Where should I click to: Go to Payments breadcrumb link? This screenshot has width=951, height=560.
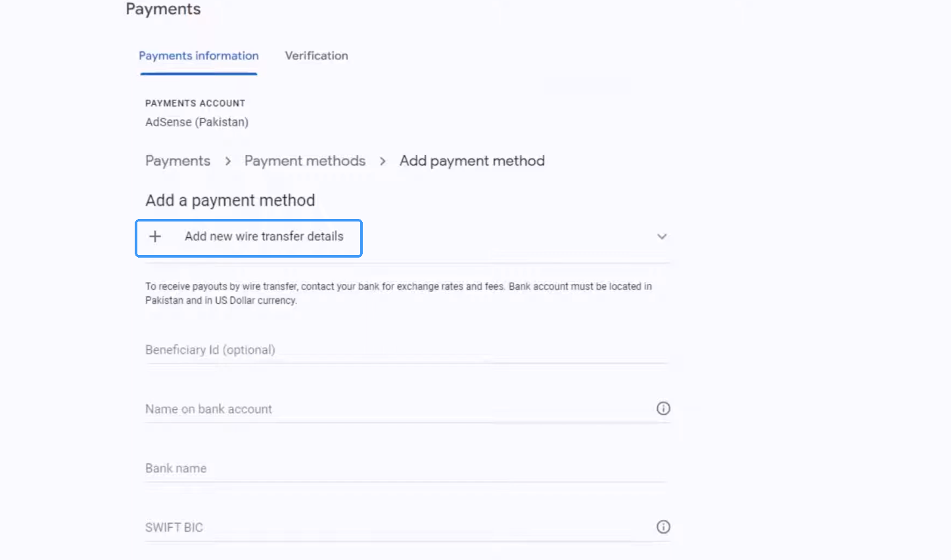click(177, 161)
